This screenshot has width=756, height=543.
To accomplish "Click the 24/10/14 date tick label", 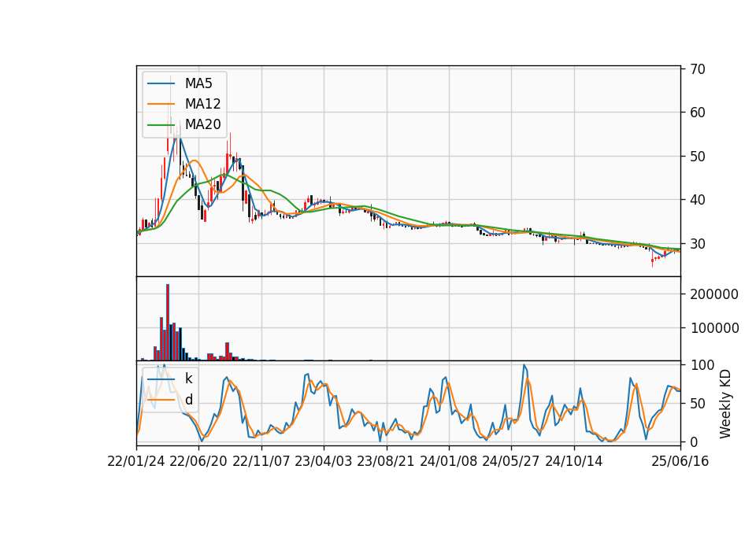I will click(574, 462).
